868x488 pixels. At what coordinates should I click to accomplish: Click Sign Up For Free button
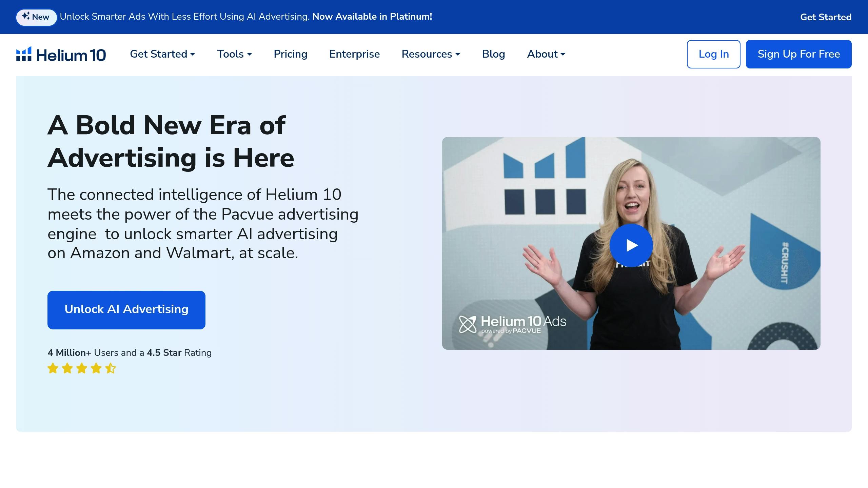point(798,54)
